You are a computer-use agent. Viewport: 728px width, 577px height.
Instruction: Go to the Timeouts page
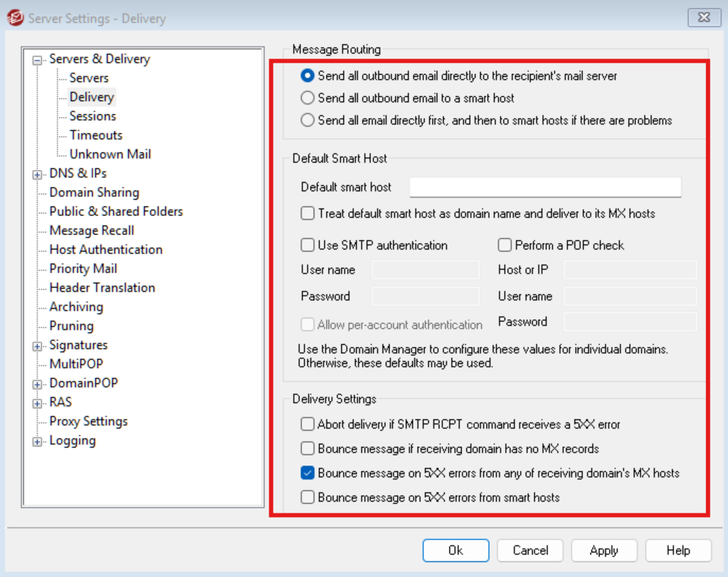coord(96,135)
